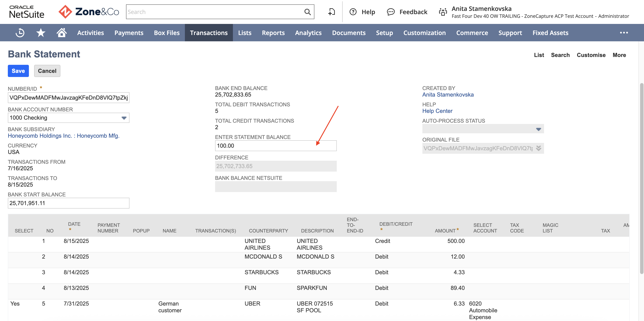Open the Recent Records clock icon
This screenshot has height=321, width=644.
pyautogui.click(x=20, y=33)
